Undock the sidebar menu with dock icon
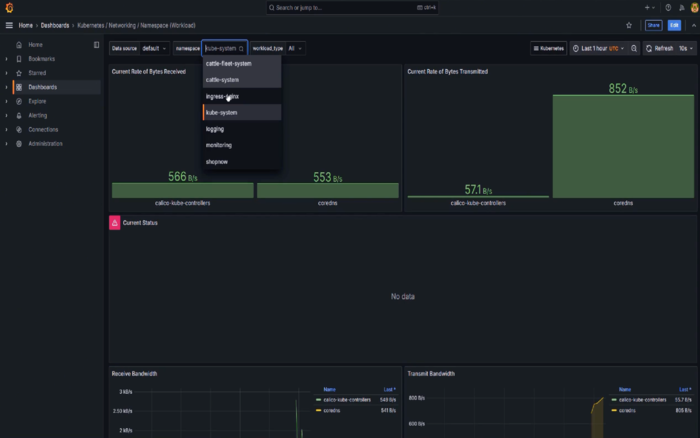 click(x=96, y=45)
